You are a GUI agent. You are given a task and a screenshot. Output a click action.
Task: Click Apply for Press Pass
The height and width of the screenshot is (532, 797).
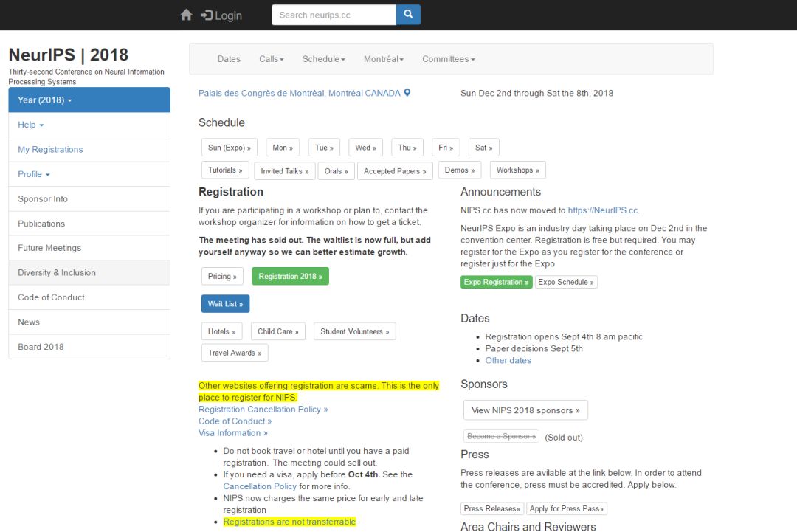click(566, 508)
